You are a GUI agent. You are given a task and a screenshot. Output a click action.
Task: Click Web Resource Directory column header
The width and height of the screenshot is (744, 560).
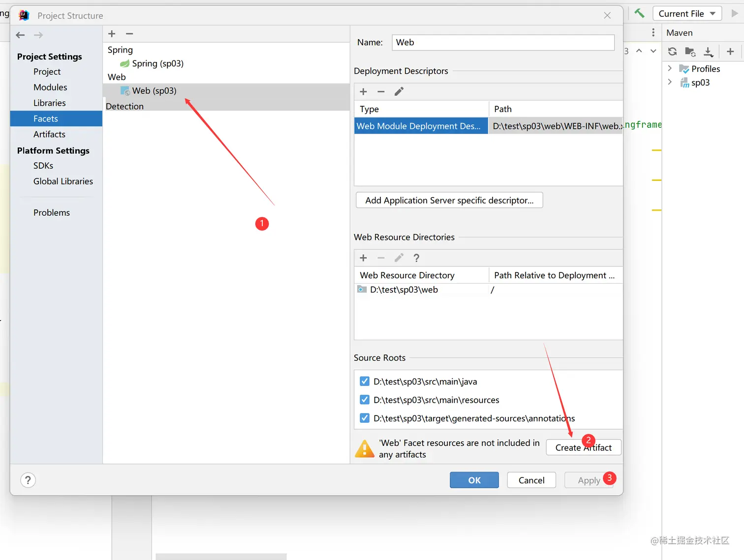click(x=421, y=275)
